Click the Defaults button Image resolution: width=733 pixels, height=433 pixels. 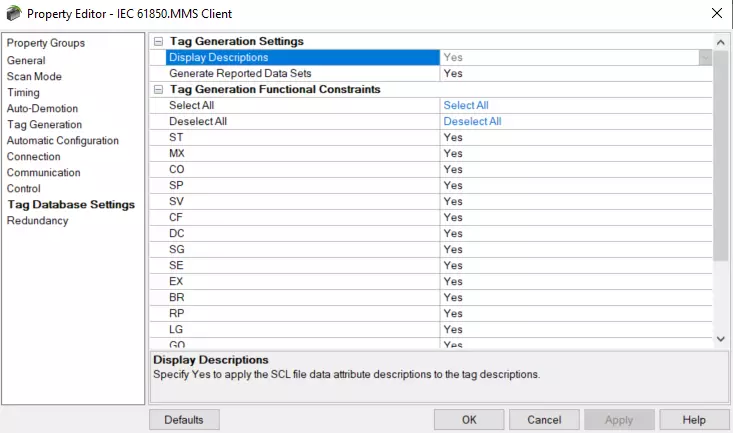[x=184, y=420]
